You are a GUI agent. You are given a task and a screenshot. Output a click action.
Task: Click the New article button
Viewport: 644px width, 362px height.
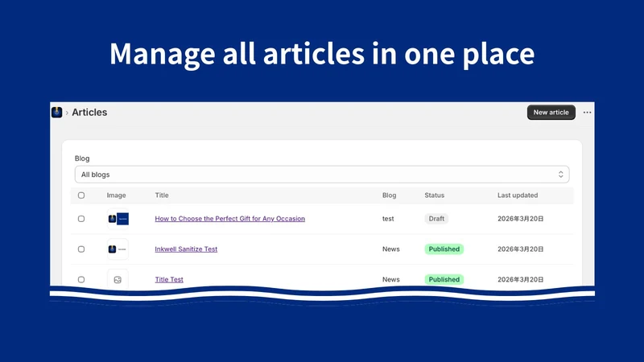pos(551,112)
